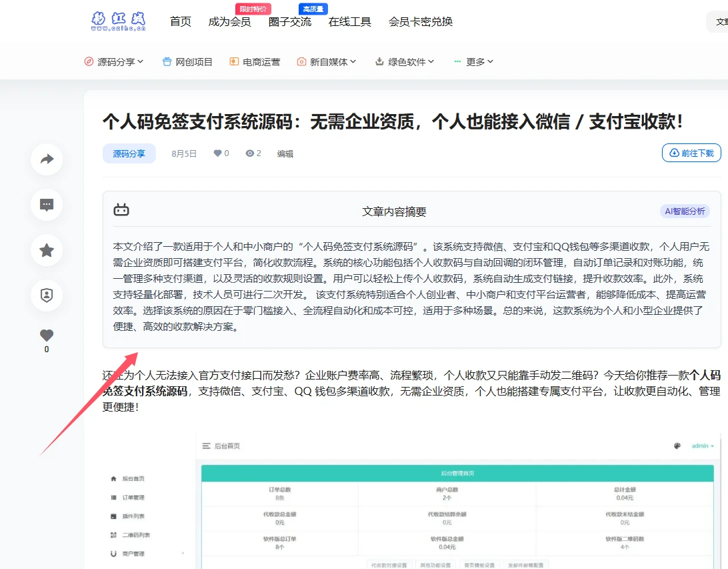Image resolution: width=728 pixels, height=569 pixels.
Task: Click the robot icon in summary box
Action: [121, 210]
